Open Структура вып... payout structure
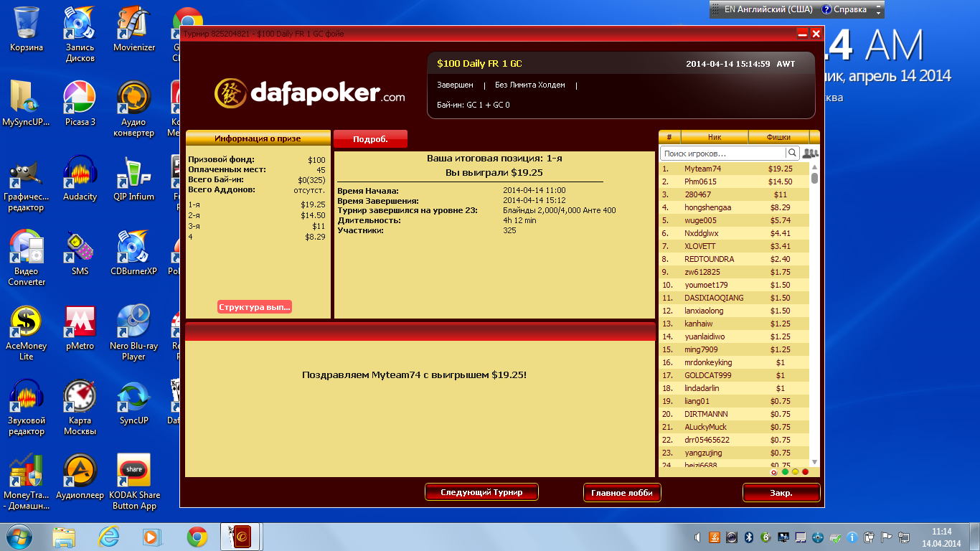Viewport: 980px width, 551px height. tap(255, 307)
